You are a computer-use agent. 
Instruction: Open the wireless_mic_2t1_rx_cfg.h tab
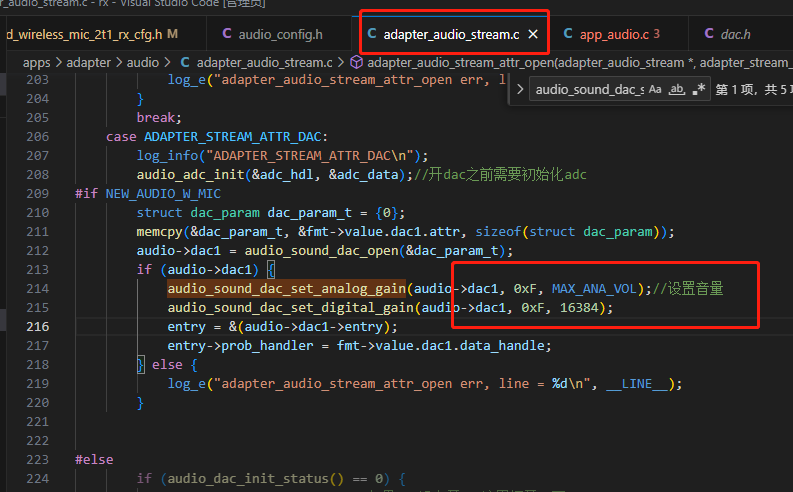pos(91,34)
